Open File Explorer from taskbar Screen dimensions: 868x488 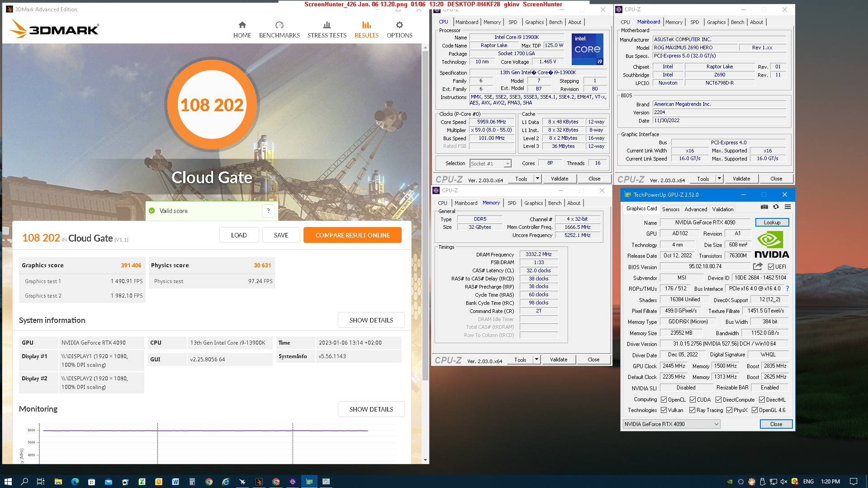point(58,482)
